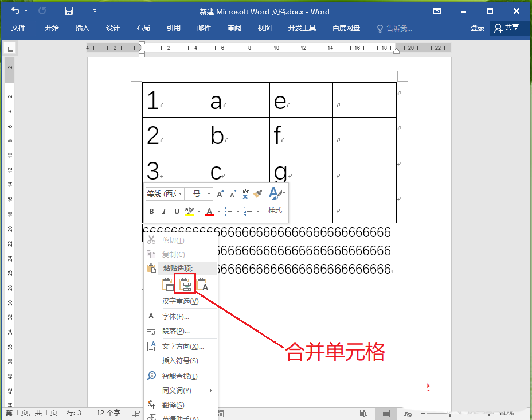532x420 pixels.
Task: Choose the merge cells paste option icon
Action: pyautogui.click(x=185, y=285)
